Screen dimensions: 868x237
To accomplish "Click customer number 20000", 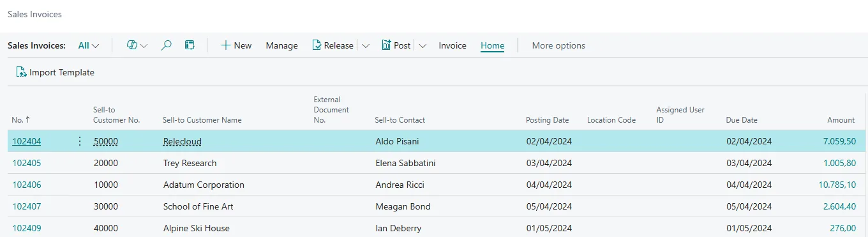I will (x=106, y=163).
